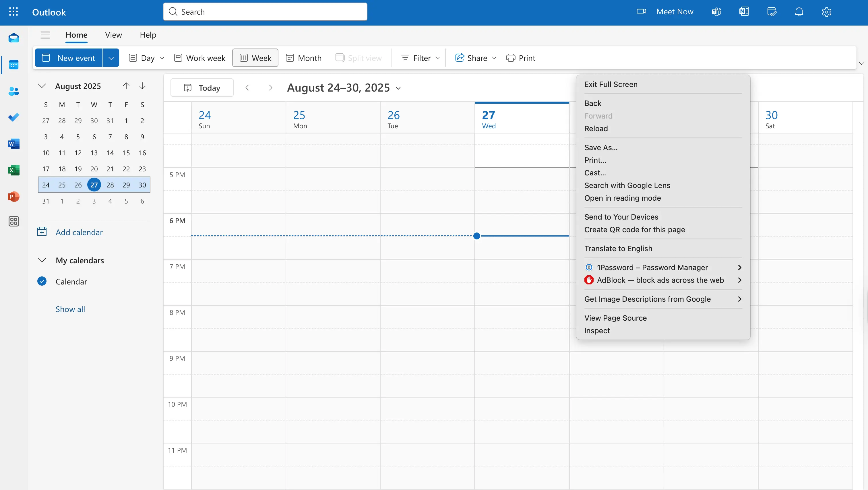Open the app launcher grid icon

tap(13, 12)
